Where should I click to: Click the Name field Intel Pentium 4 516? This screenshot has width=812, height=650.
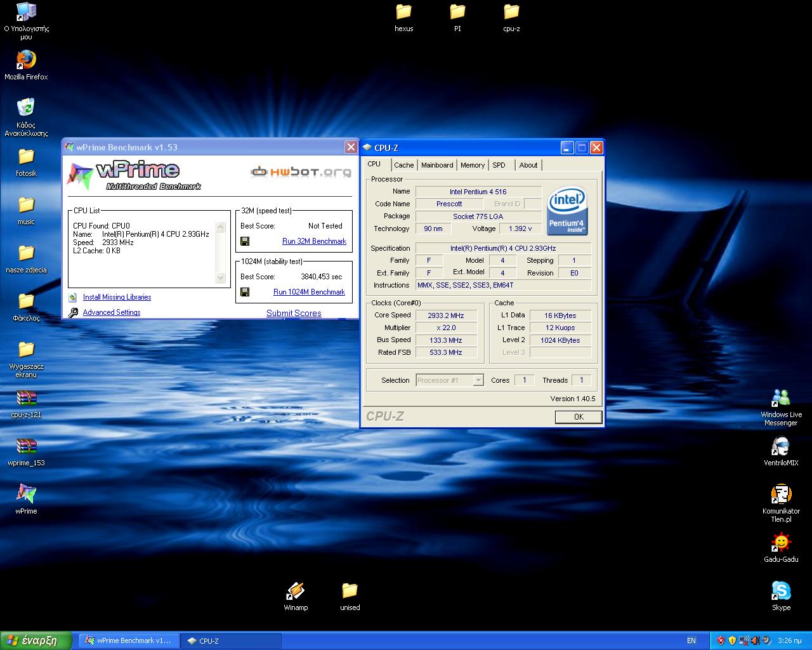[478, 192]
